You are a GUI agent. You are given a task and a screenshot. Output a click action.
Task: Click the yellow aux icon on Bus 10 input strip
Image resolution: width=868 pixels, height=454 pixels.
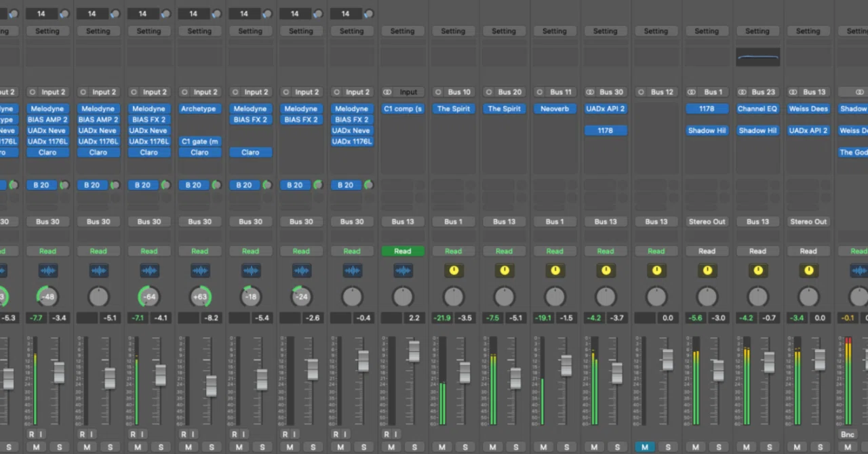tap(454, 270)
